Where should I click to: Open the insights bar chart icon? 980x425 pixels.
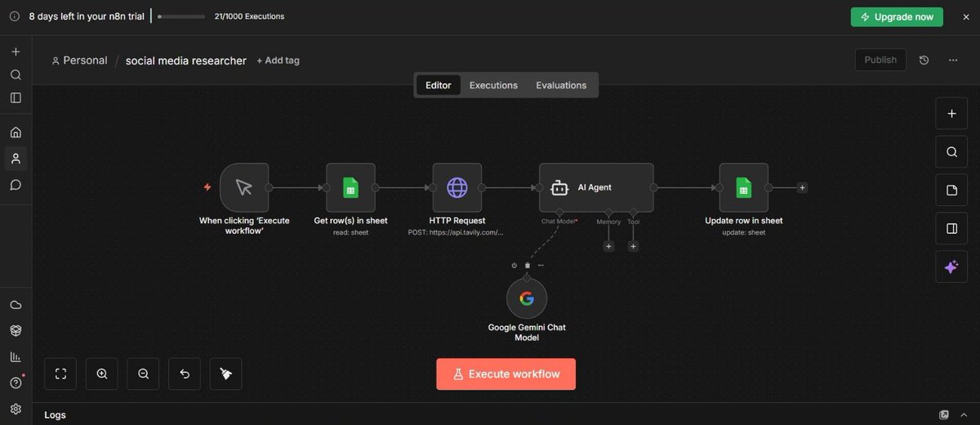click(x=16, y=356)
